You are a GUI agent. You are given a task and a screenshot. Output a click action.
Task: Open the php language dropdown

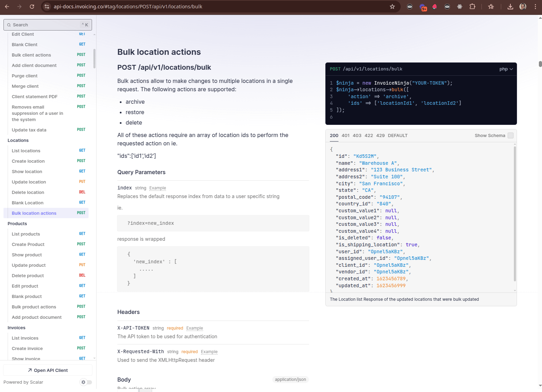tap(506, 69)
